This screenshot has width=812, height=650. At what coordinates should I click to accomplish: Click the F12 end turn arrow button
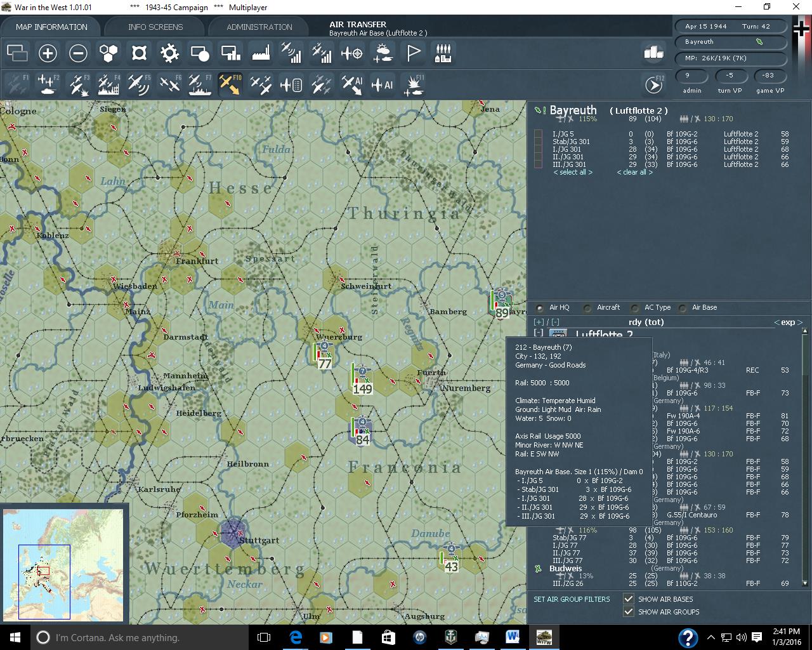653,84
